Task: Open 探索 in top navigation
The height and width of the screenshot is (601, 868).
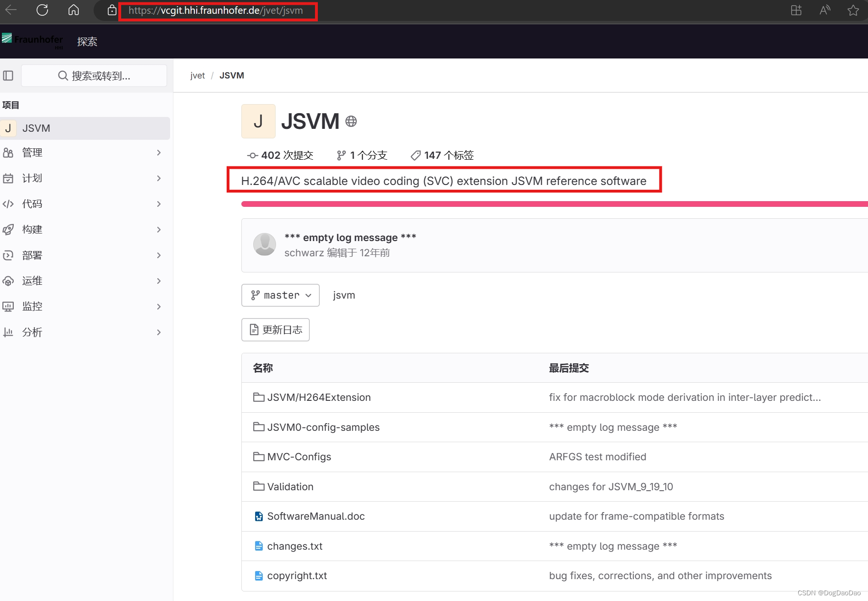Action: 87,41
